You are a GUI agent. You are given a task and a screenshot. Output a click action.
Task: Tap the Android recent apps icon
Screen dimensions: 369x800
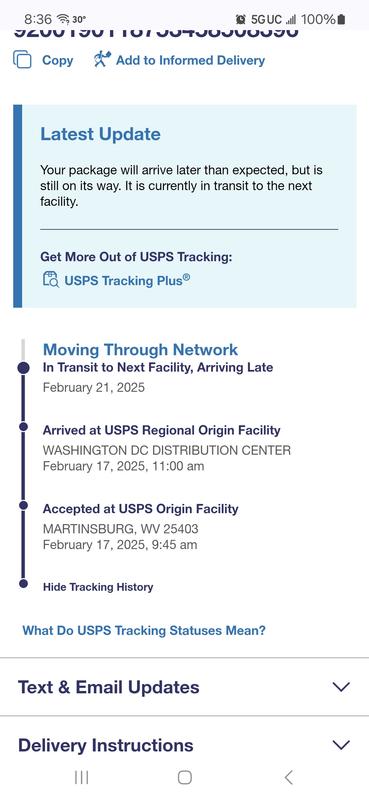(x=82, y=778)
